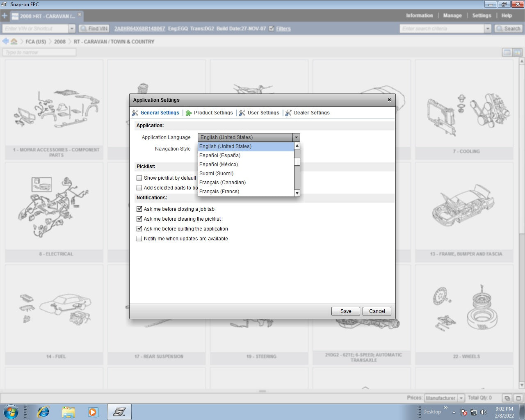Choose Español (México) language
This screenshot has width=525, height=420.
point(246,164)
